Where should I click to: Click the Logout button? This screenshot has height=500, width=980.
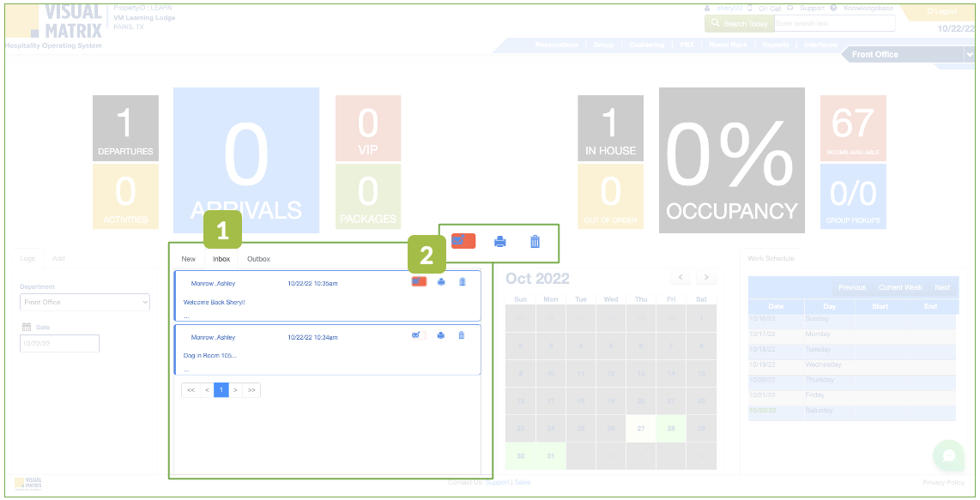[x=941, y=11]
